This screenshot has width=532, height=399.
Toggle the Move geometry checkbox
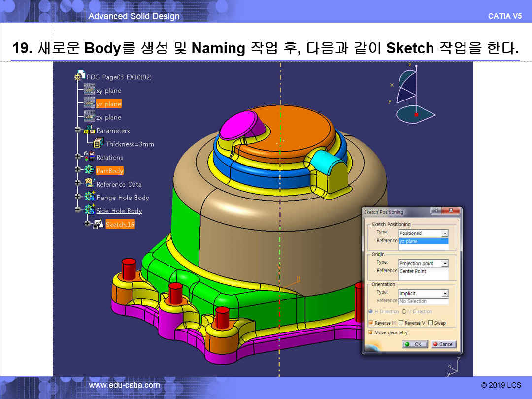(x=370, y=332)
